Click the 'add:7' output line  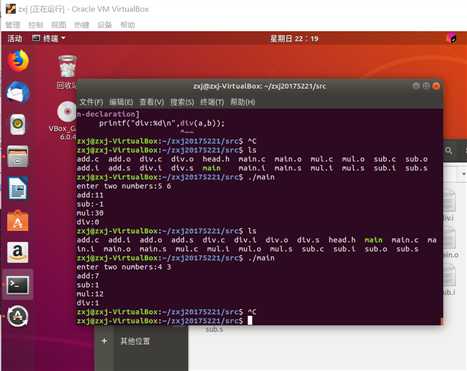[x=88, y=276]
